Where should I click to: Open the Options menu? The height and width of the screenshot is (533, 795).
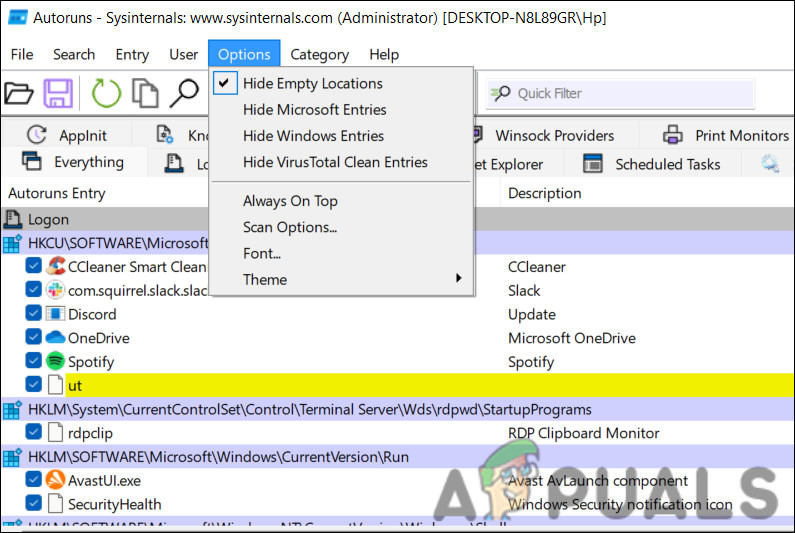click(x=244, y=54)
